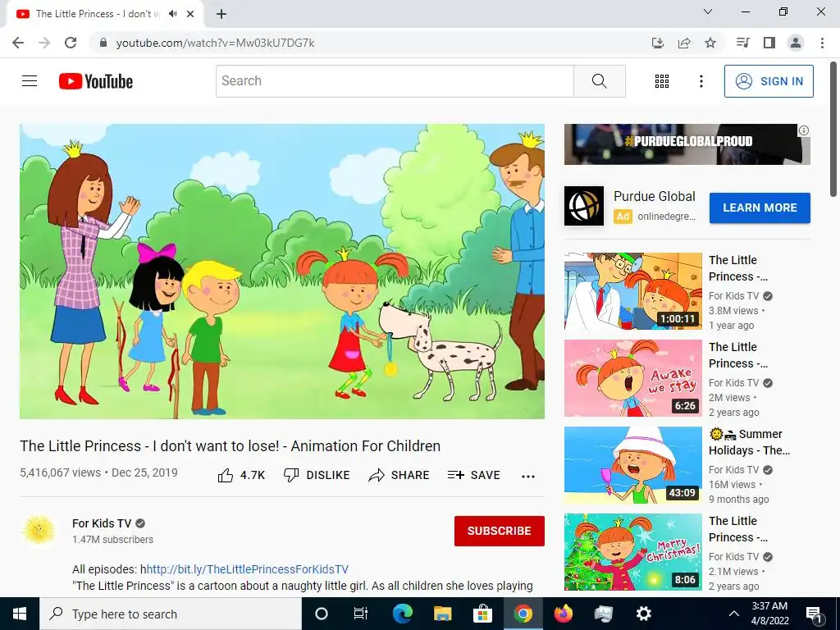Open Microsoft Store from taskbar
The height and width of the screenshot is (630, 840).
[482, 614]
